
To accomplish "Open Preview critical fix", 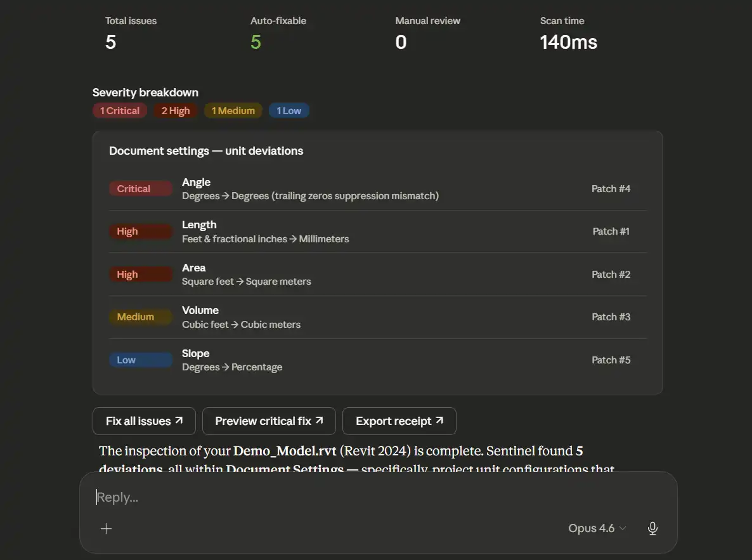I will pyautogui.click(x=269, y=421).
